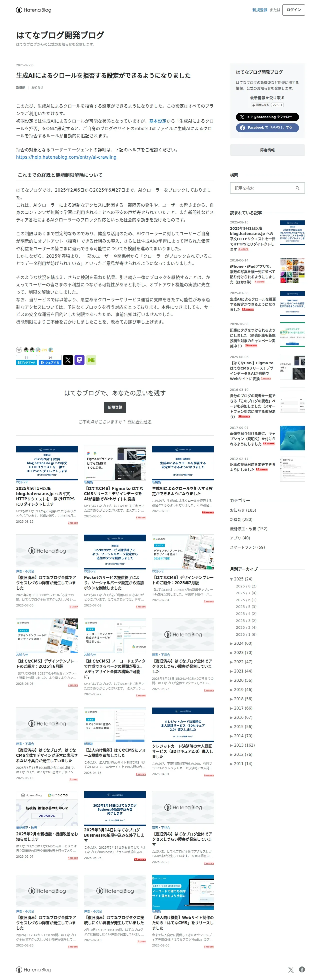This screenshot has width=321, height=980.
Task: Click the Facebook シェアする button
Action: (50, 360)
